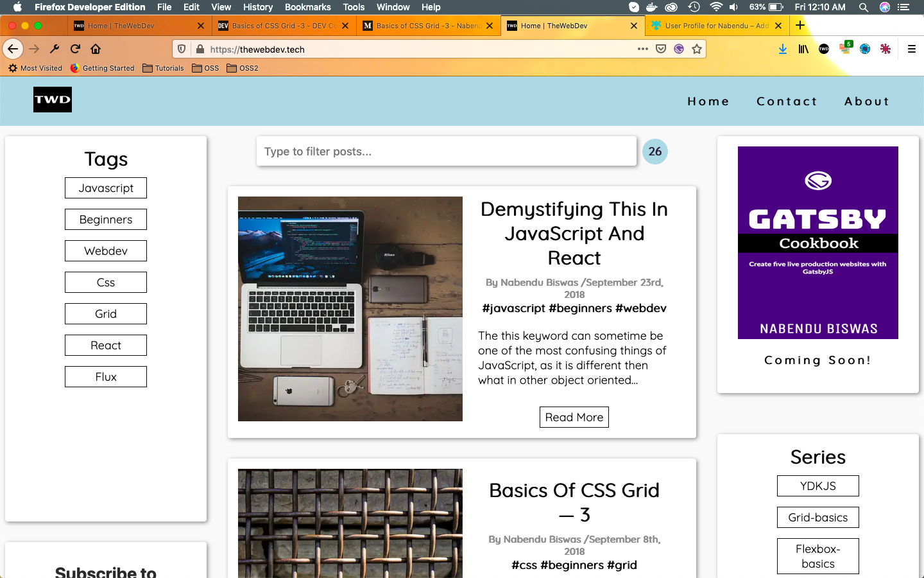This screenshot has width=924, height=578.
Task: Filter posts by Beginners tag
Action: pos(106,220)
